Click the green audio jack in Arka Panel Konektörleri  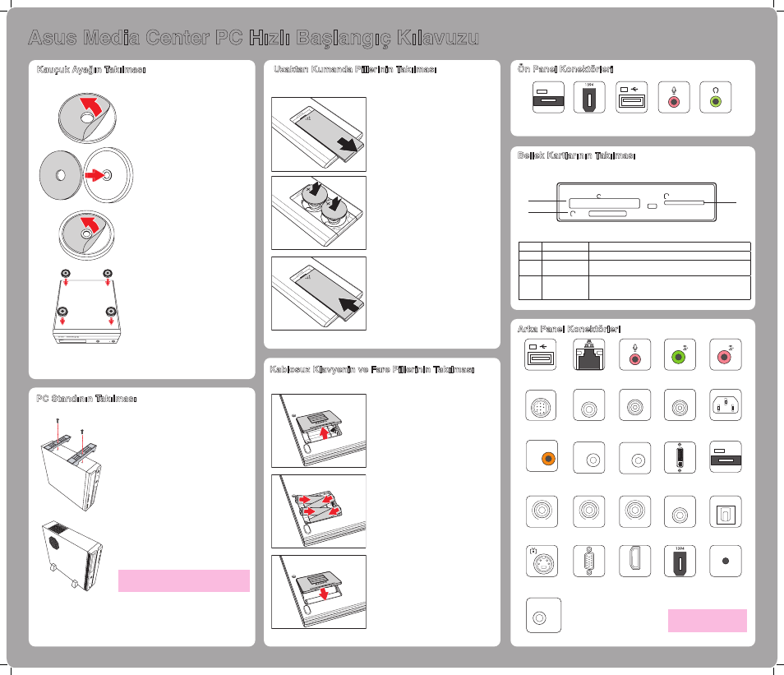coord(680,354)
